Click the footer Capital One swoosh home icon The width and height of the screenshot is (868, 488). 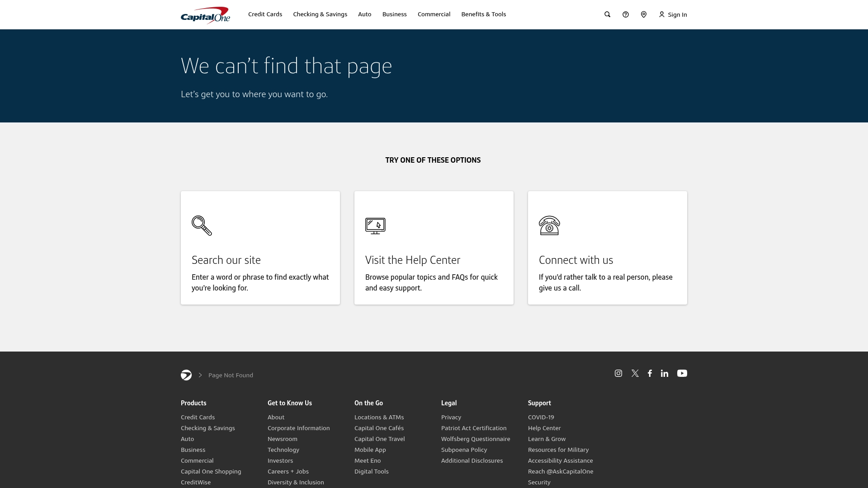click(186, 375)
